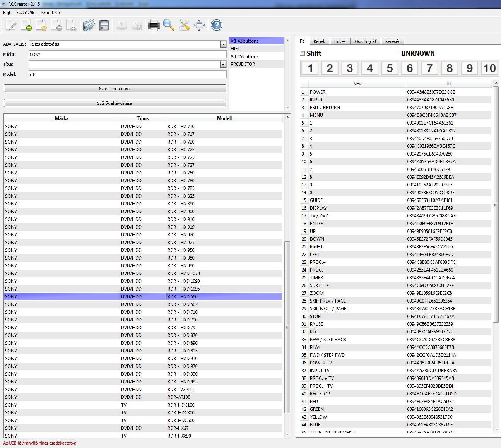
Task: Click the fit-to-window arrows icon
Action: [199, 26]
